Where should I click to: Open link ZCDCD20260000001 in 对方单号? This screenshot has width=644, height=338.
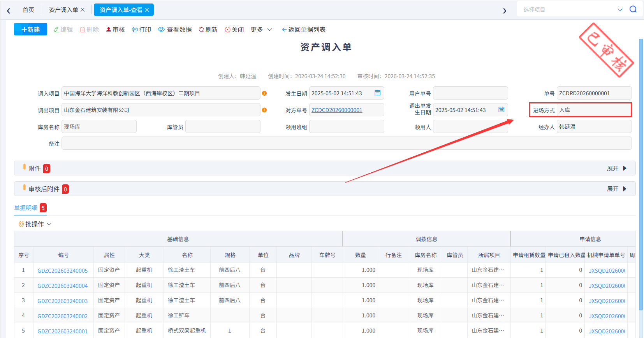point(337,110)
